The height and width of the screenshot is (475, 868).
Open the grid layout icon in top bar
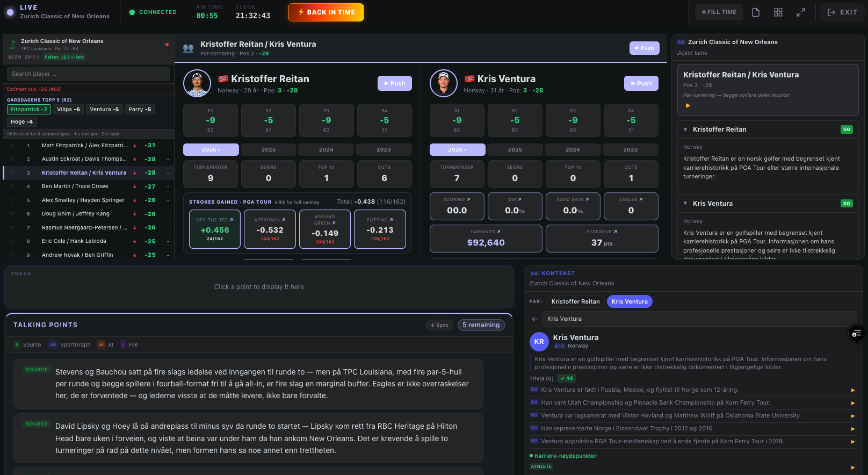pos(778,12)
